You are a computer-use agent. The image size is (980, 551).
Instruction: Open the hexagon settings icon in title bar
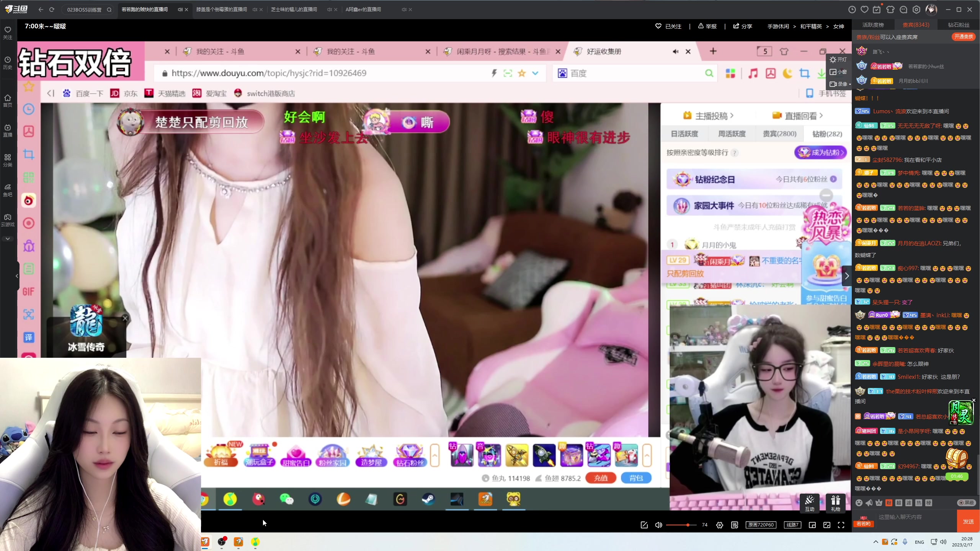916,10
